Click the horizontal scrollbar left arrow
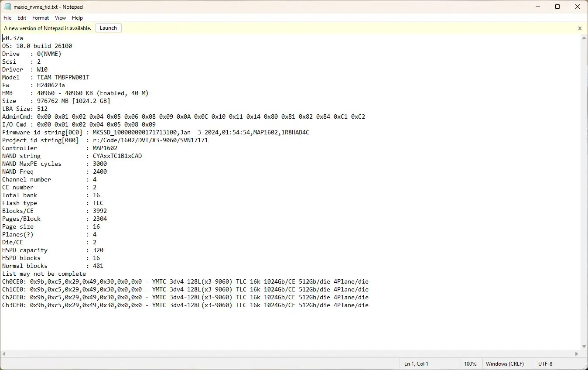The width and height of the screenshot is (588, 370). [x=3, y=354]
